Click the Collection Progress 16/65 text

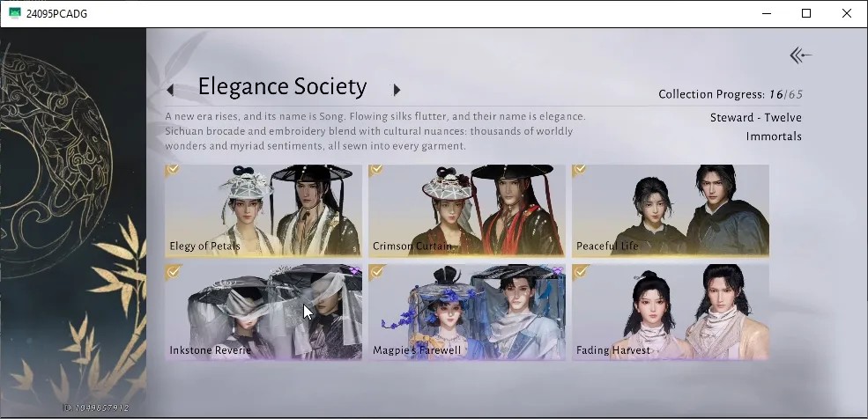tap(731, 94)
